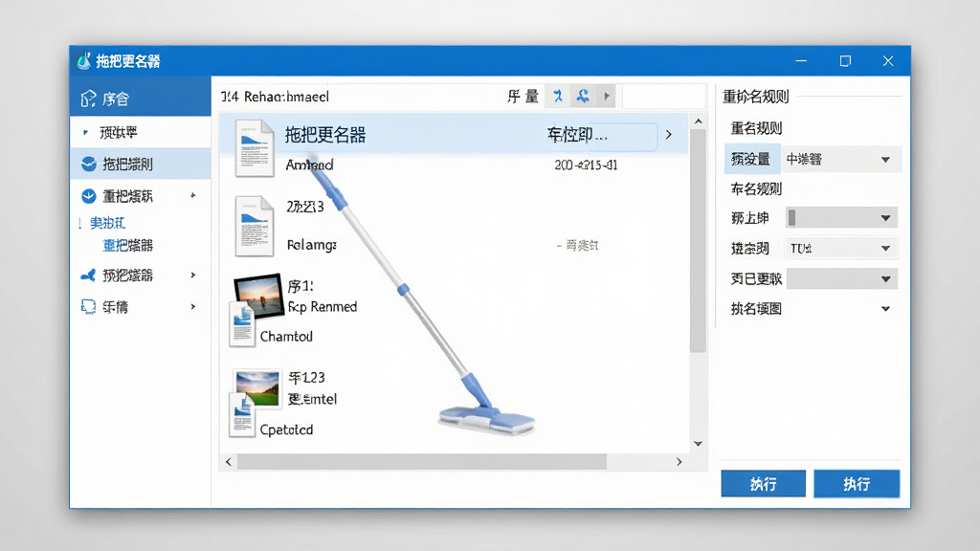Click the blue bird-shaped icon in the sidebar

click(x=88, y=275)
